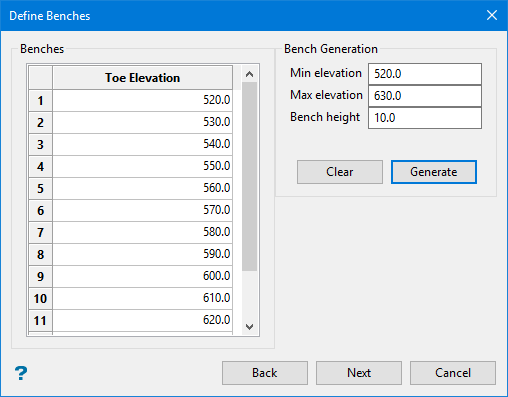The width and height of the screenshot is (508, 397).
Task: Click the Bench height input field
Action: coord(425,118)
